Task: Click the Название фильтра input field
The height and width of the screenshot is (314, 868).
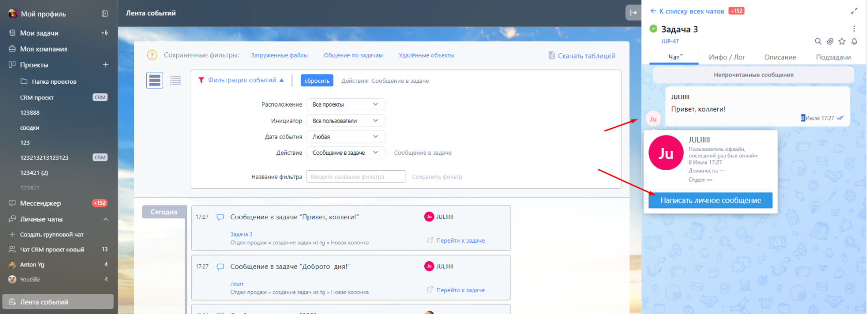Action: click(x=356, y=177)
